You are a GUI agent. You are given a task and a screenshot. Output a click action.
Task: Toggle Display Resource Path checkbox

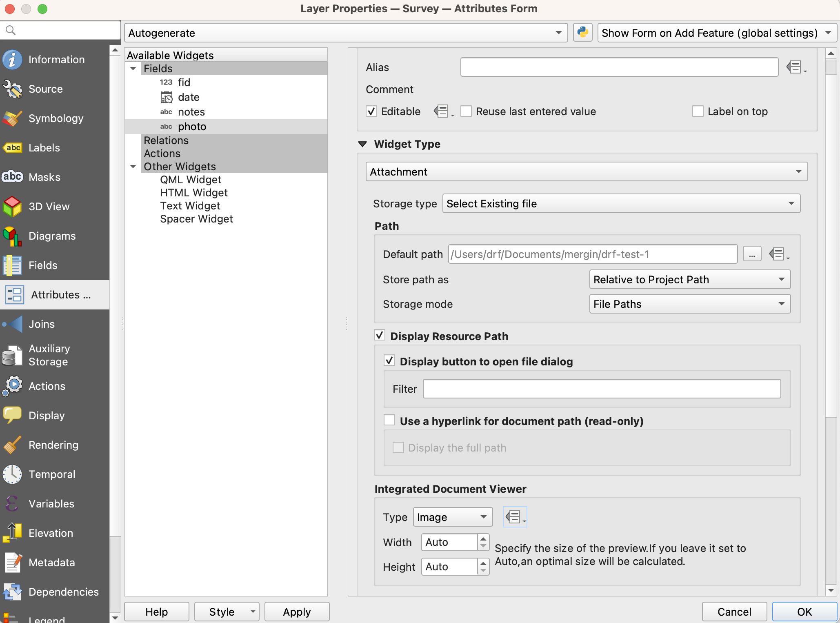click(380, 336)
